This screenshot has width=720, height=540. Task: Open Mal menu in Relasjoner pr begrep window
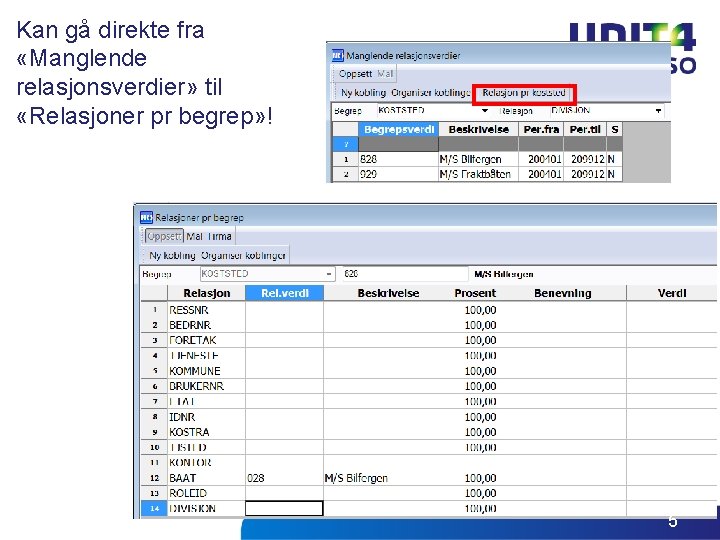point(194,236)
